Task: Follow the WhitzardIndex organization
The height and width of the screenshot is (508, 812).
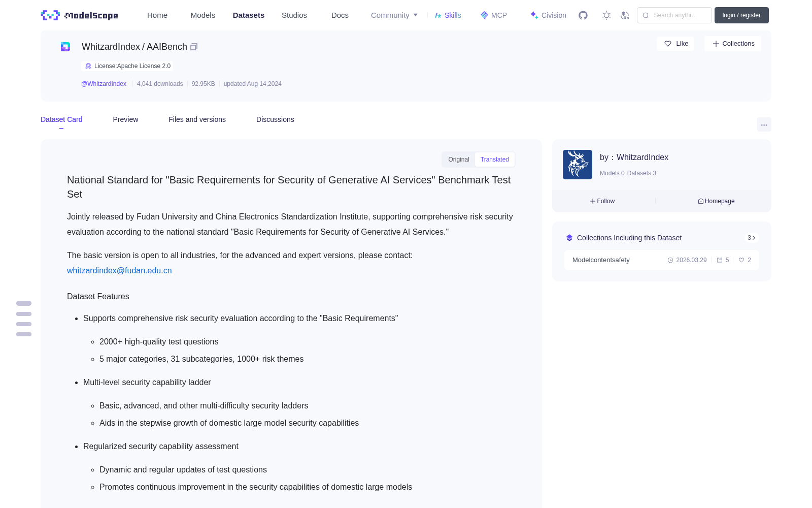Action: click(602, 201)
